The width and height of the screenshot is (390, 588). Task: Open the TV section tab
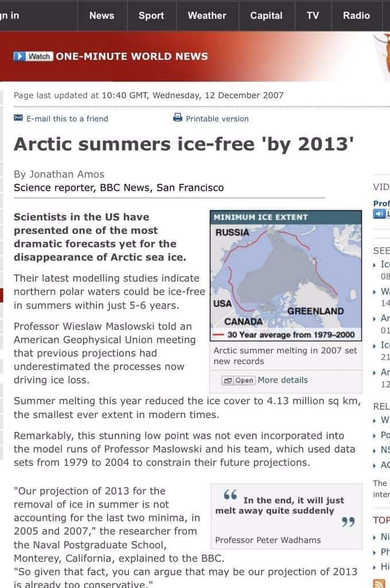[x=313, y=16]
